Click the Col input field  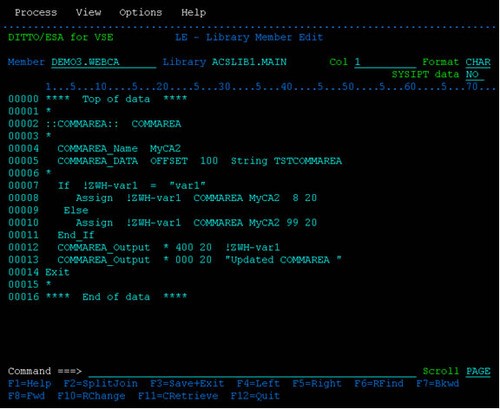385,62
